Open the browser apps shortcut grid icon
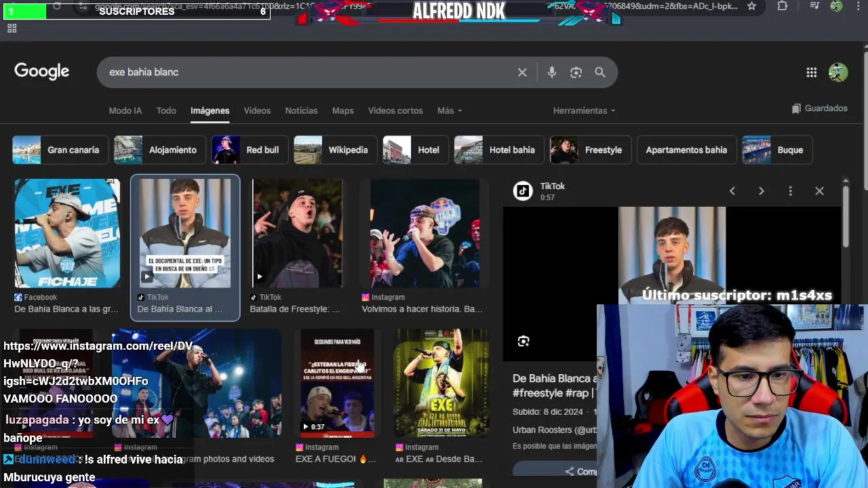 pos(12,28)
